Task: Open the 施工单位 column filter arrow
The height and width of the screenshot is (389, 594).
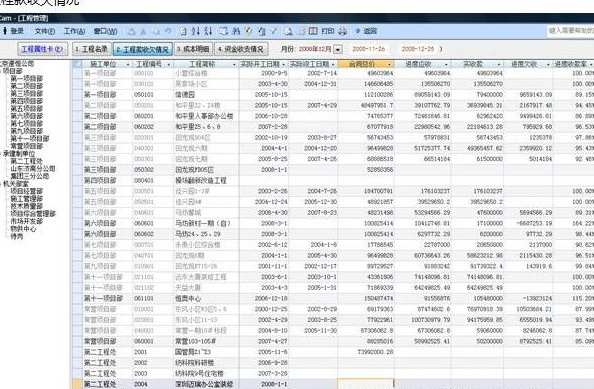Action: (x=128, y=64)
